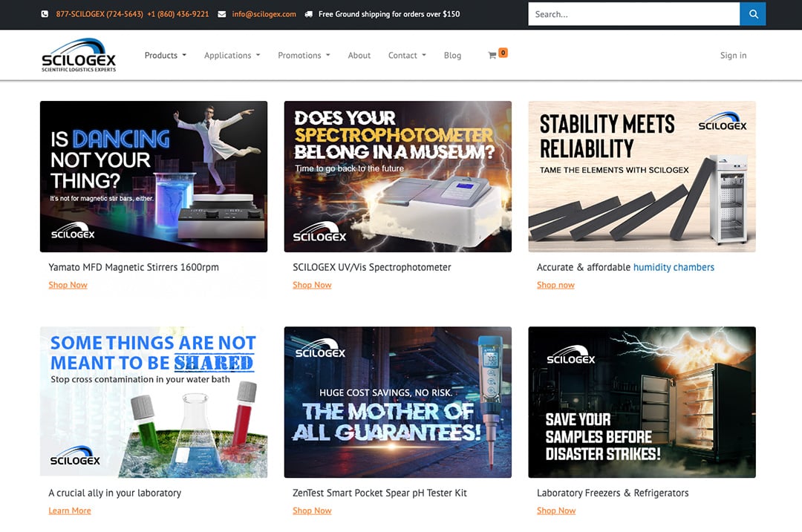
Task: Click 'A crucial ally in your laboratory' text
Action: pos(114,493)
